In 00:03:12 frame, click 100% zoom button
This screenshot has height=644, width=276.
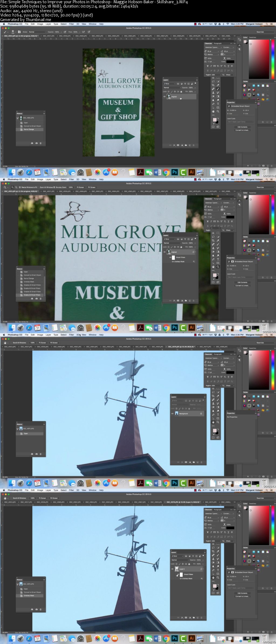click(x=33, y=343)
